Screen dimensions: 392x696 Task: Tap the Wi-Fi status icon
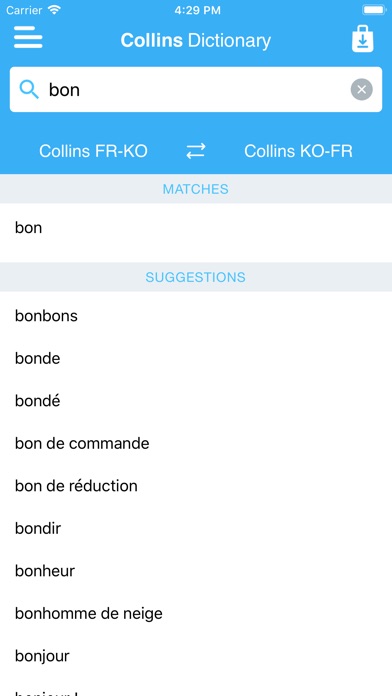(x=54, y=10)
